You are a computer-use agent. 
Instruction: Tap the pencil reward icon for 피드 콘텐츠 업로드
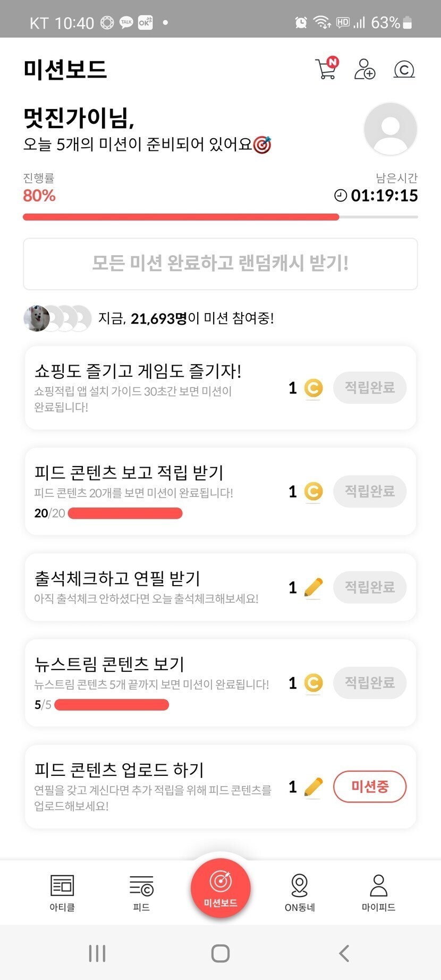click(313, 787)
